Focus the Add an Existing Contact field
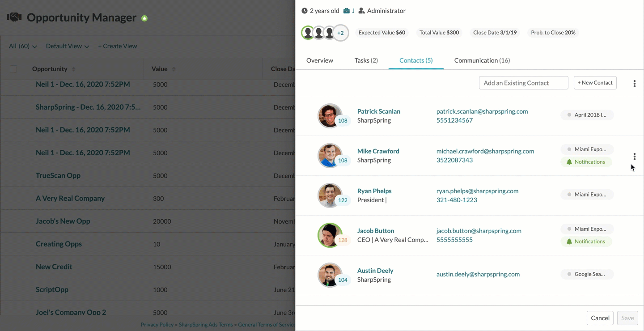 coord(524,83)
